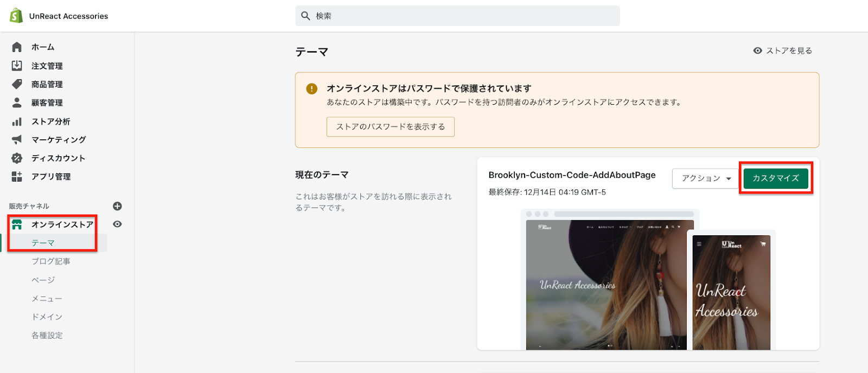Select the 商品管理 tag icon
This screenshot has width=868, height=373.
tap(17, 84)
